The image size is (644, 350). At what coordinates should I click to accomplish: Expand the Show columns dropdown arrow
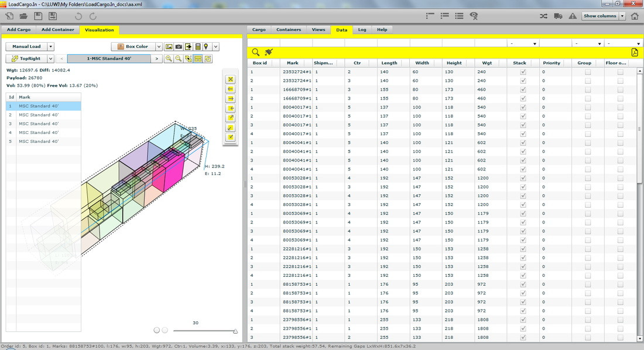pyautogui.click(x=622, y=16)
